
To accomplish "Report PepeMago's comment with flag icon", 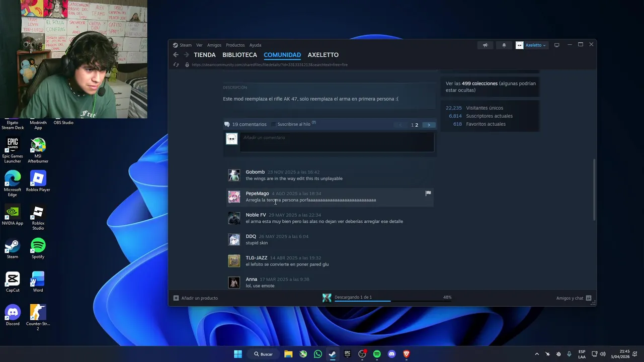I will tap(428, 193).
